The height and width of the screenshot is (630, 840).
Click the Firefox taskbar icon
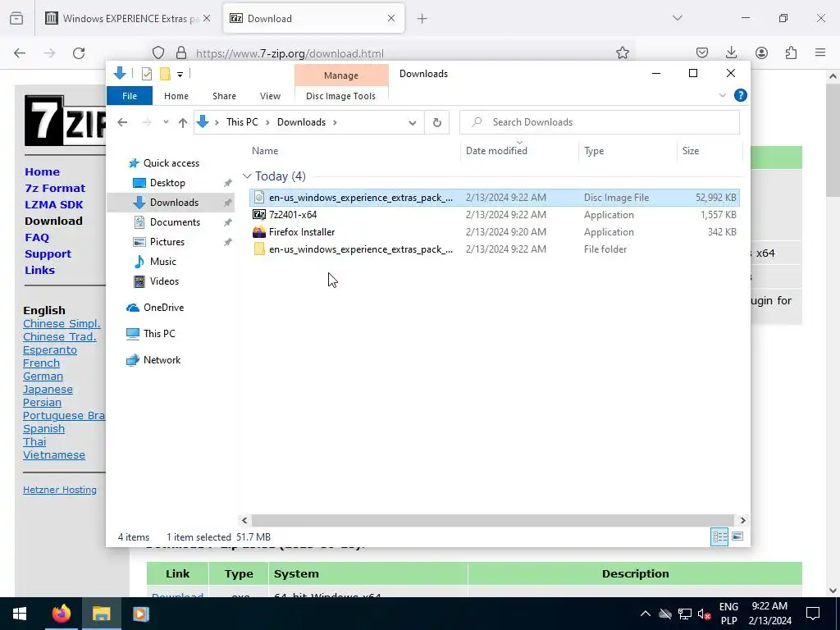61,614
